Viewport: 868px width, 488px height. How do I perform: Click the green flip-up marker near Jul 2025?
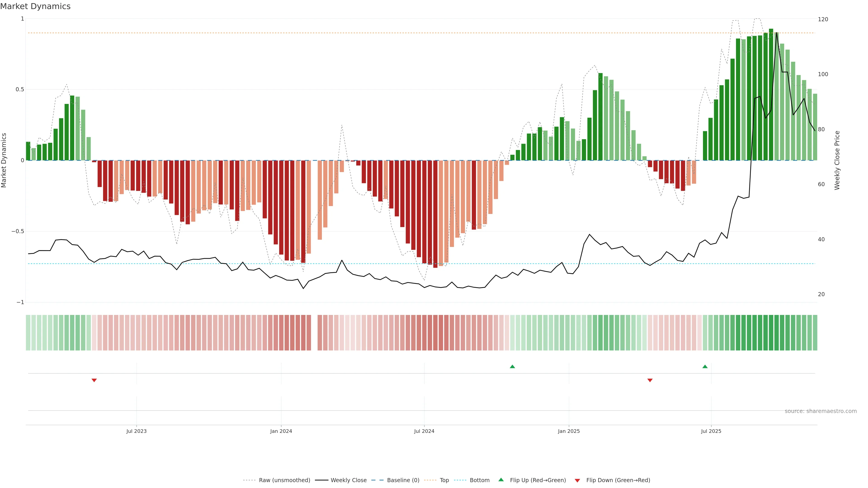coord(705,366)
